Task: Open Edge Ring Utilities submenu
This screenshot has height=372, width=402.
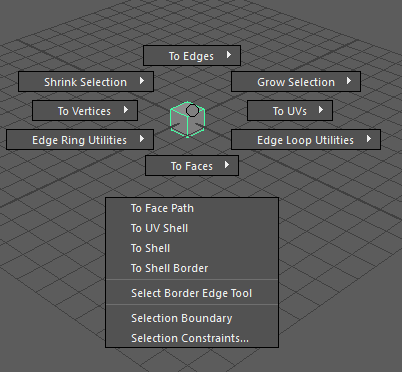Action: [x=80, y=139]
